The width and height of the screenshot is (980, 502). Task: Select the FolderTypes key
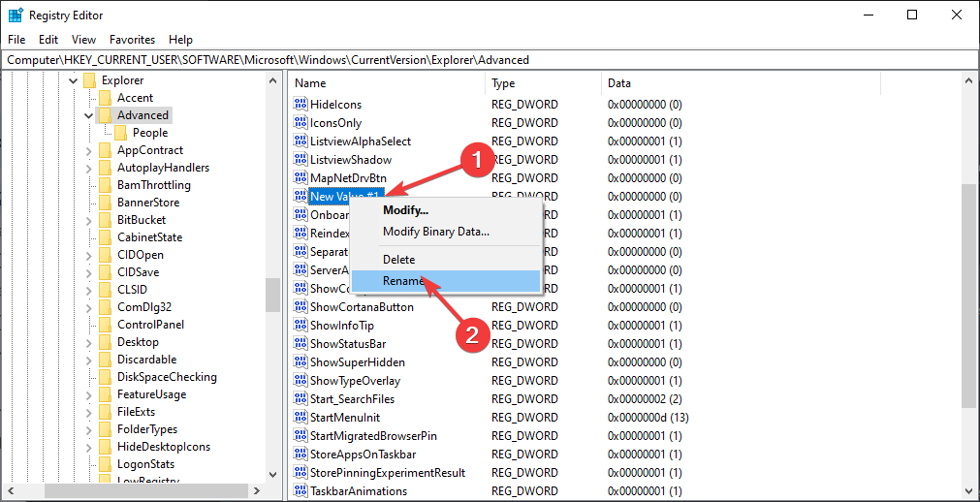(147, 429)
